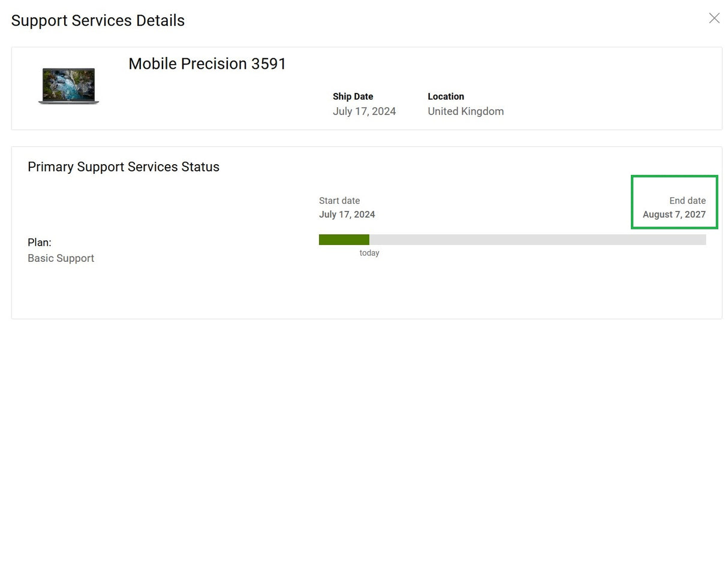The image size is (728, 580).
Task: Click the Plan label
Action: pyautogui.click(x=39, y=242)
